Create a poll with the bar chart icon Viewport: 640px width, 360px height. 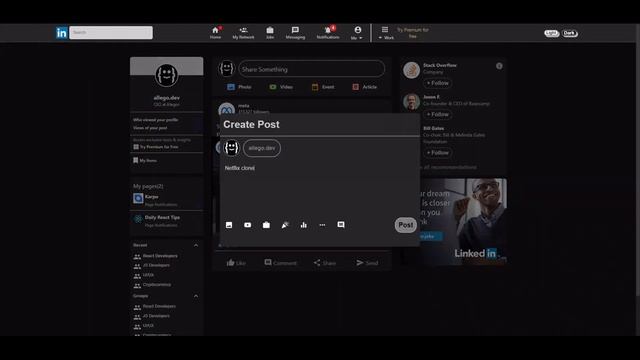(304, 225)
